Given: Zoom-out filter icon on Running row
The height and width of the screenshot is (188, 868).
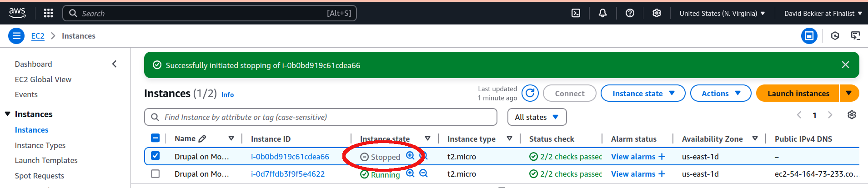Looking at the screenshot, I should pyautogui.click(x=423, y=173).
